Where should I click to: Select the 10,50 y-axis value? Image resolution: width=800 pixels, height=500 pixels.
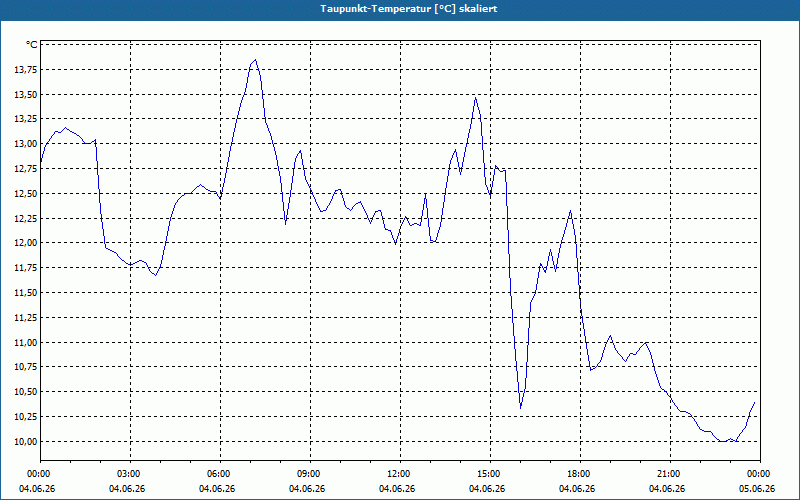(24, 392)
